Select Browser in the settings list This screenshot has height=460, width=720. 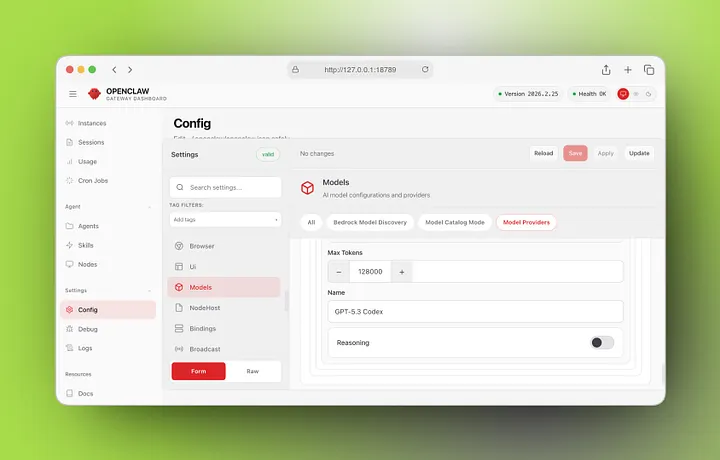coord(201,246)
